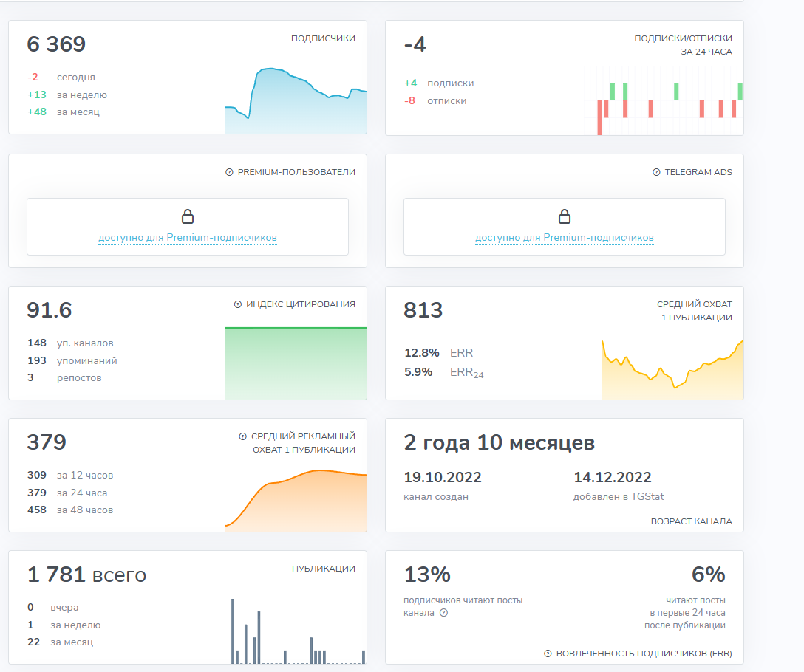Click lock icon in Premium-пользователи card

pyautogui.click(x=188, y=216)
